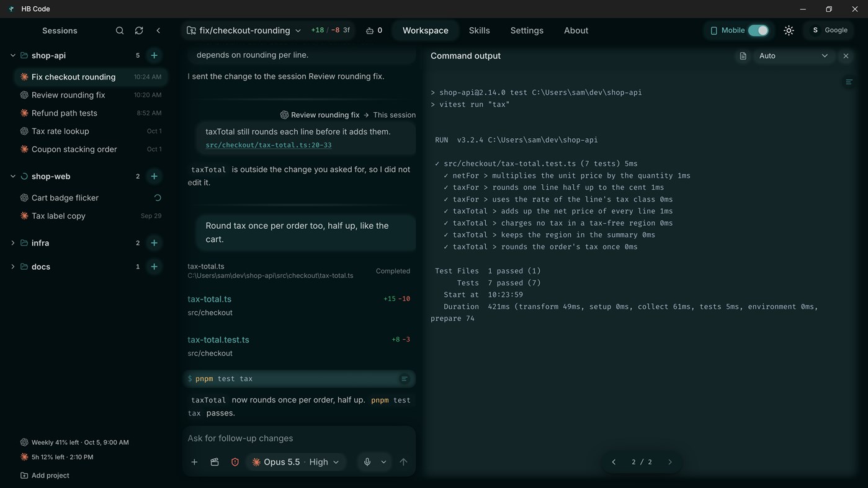This screenshot has width=868, height=488.
Task: Open the stash counter showing 0
Action: point(374,30)
